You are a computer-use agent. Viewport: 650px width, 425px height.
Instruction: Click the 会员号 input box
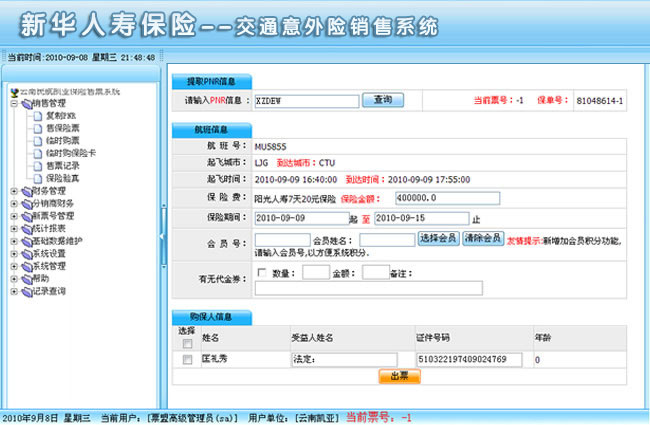click(x=282, y=240)
